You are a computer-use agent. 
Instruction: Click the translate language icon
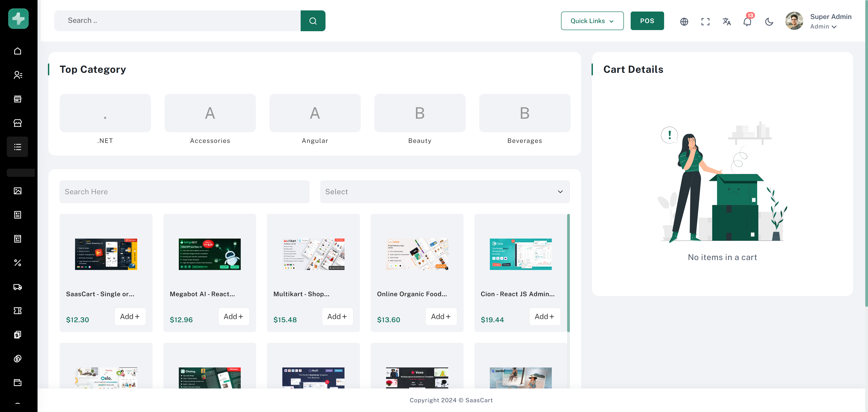tap(726, 21)
